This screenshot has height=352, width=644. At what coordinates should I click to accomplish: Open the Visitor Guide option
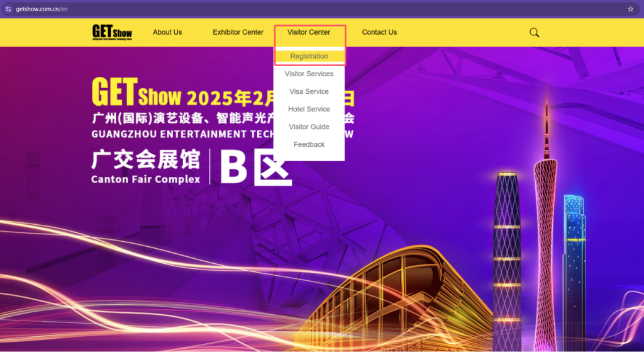coord(309,127)
